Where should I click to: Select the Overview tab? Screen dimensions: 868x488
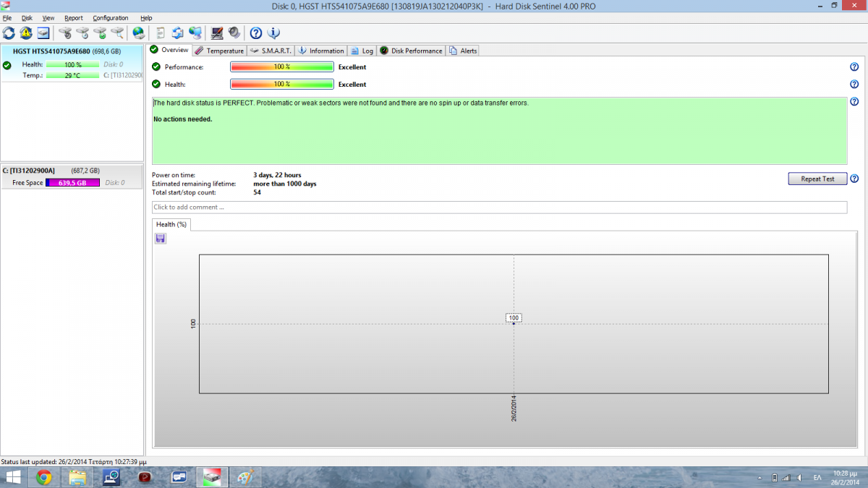coord(169,50)
